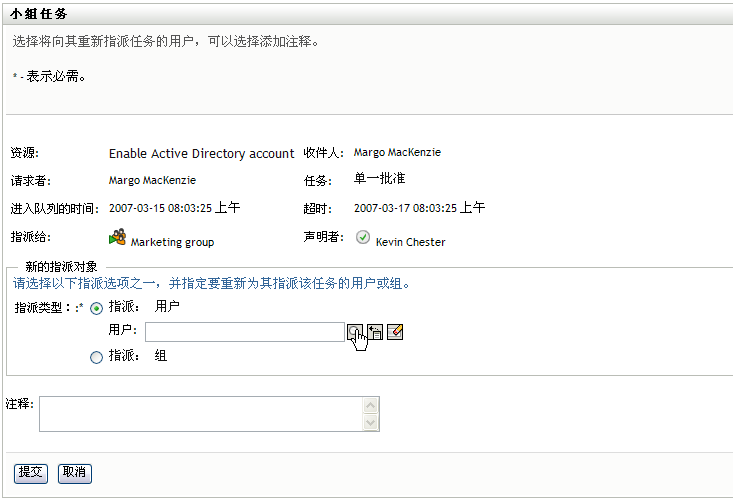Image resolution: width=733 pixels, height=500 pixels.
Task: Focus the 用户 text input field
Action: pyautogui.click(x=244, y=332)
